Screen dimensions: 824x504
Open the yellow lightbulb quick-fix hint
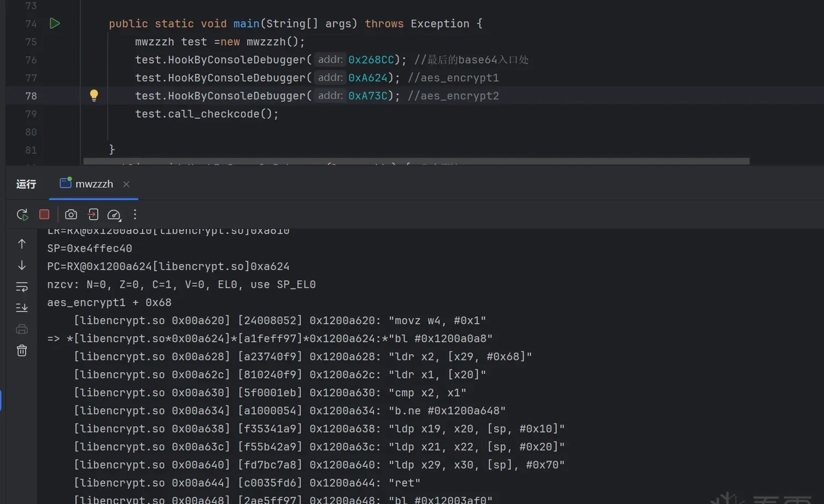(94, 96)
